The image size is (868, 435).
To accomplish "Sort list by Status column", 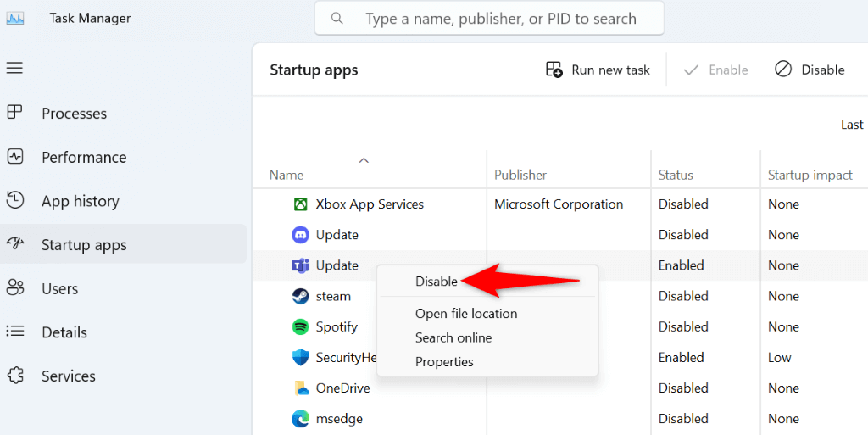I will tap(676, 175).
